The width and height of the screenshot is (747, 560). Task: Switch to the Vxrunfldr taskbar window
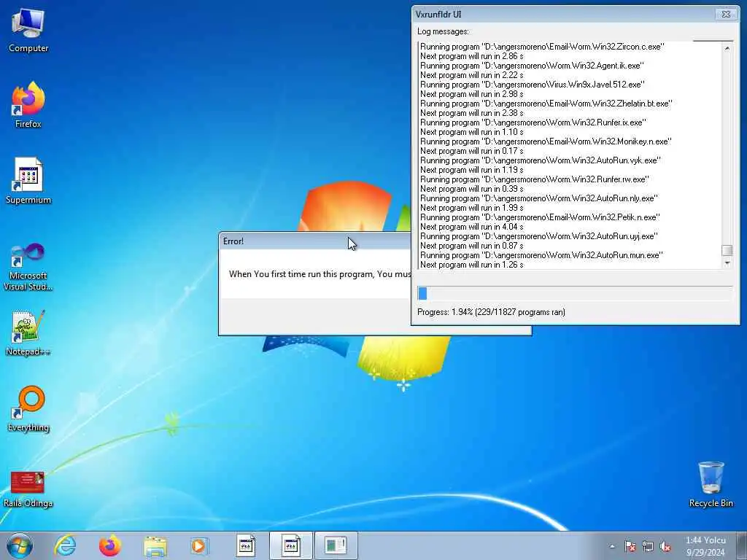336,545
